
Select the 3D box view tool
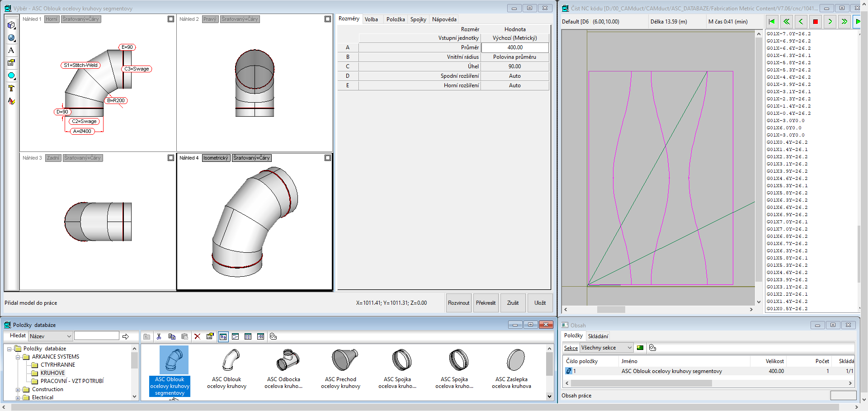11,25
